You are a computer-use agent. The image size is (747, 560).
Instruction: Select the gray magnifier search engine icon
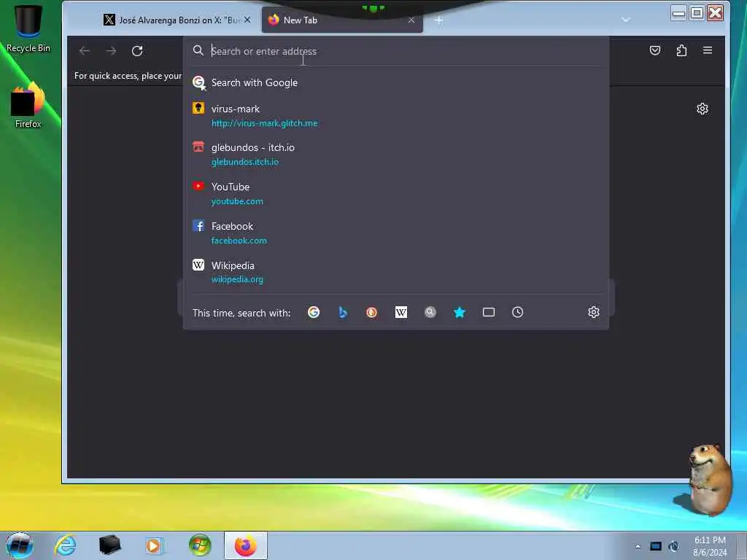coord(430,312)
